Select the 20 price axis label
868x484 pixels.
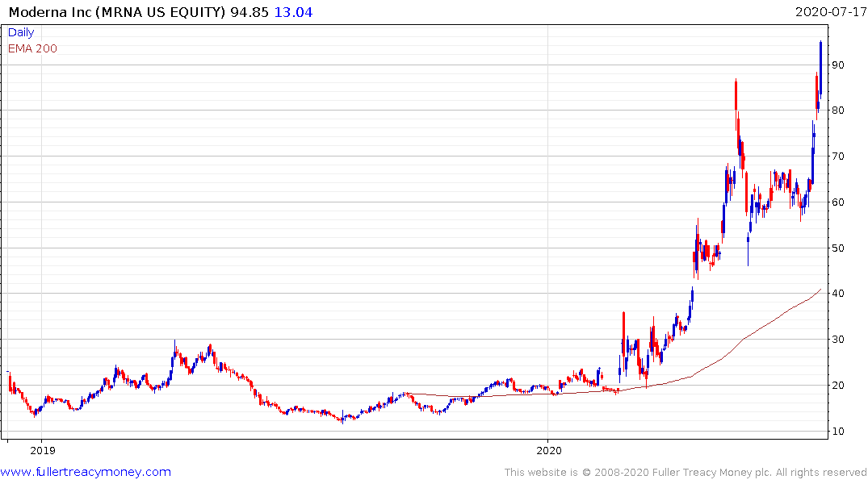click(x=838, y=385)
